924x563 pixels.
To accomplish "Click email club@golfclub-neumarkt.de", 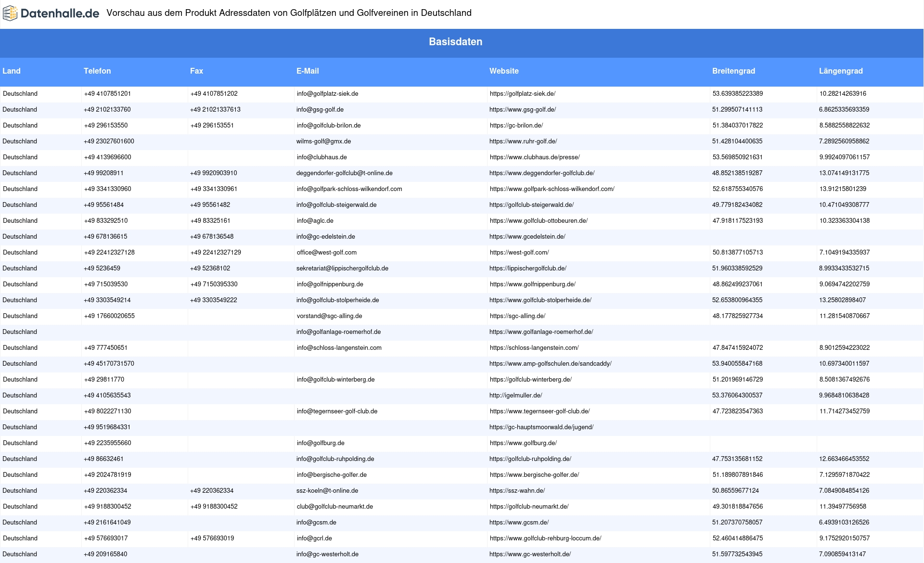I will 335,507.
